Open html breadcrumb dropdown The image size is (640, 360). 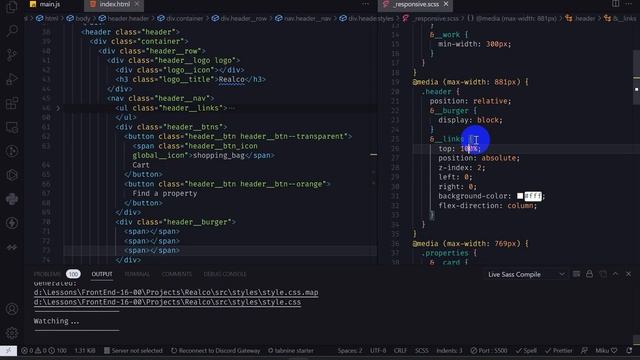47,18
